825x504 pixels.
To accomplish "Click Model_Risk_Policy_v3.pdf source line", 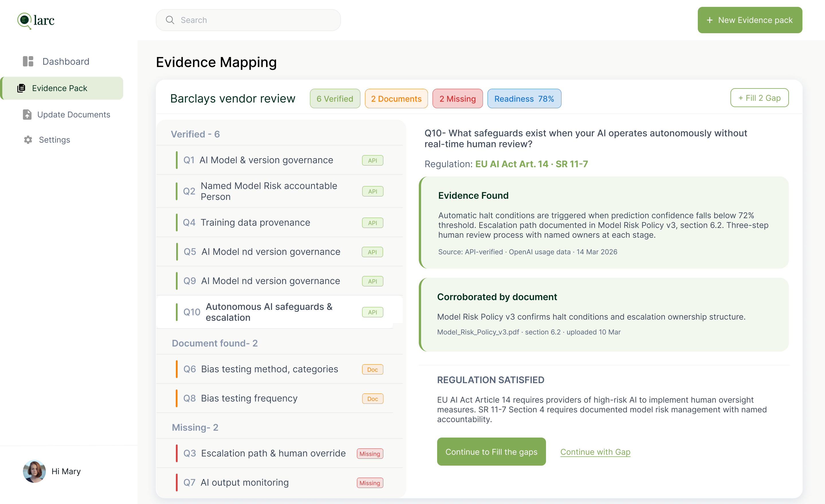I will (529, 332).
